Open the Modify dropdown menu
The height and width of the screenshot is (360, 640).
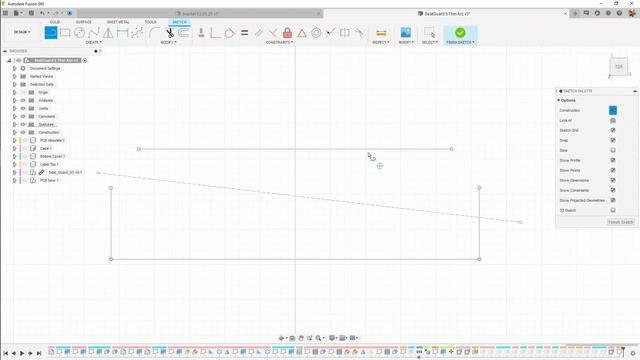tap(168, 42)
